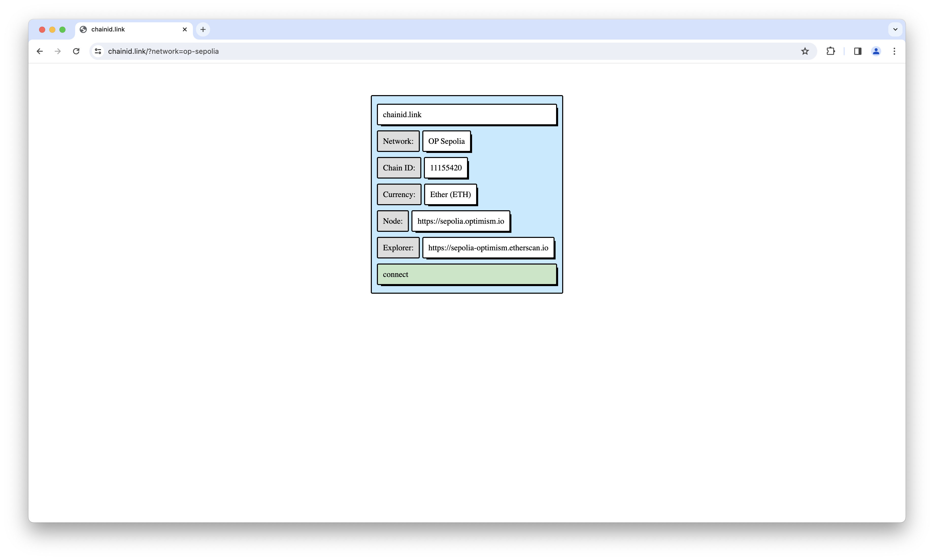Click the explorer URL sepolia-optimism.etherscan.io
The image size is (934, 560).
pos(488,247)
